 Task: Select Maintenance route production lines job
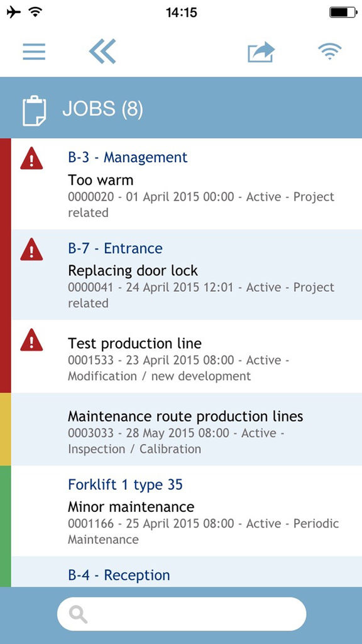(x=187, y=429)
